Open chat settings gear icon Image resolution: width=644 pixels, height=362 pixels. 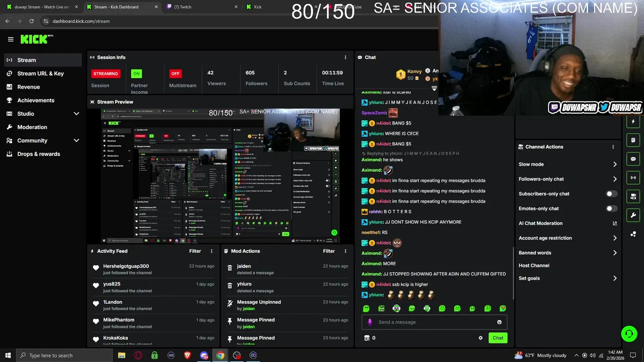(x=480, y=338)
